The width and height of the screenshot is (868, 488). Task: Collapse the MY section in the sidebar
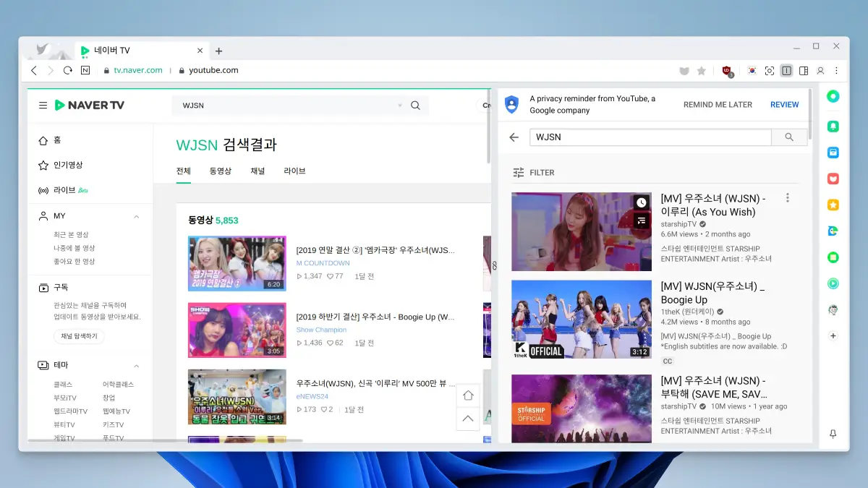click(x=135, y=215)
